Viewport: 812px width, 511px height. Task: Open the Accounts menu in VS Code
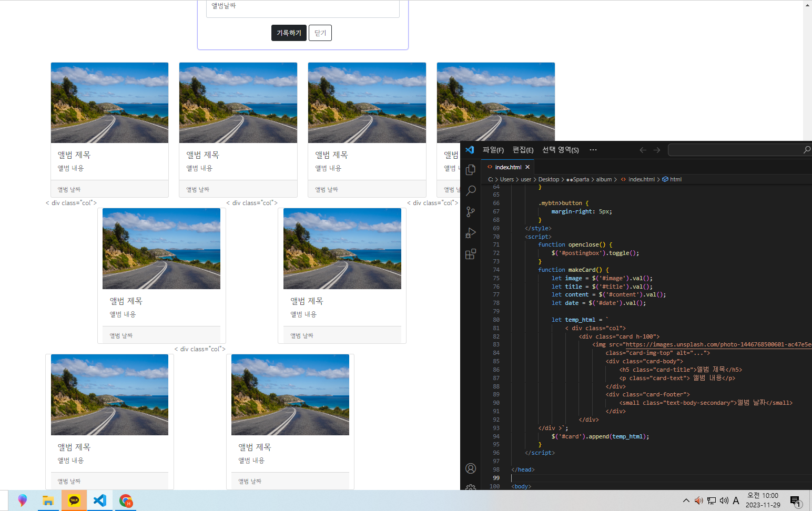click(x=471, y=468)
